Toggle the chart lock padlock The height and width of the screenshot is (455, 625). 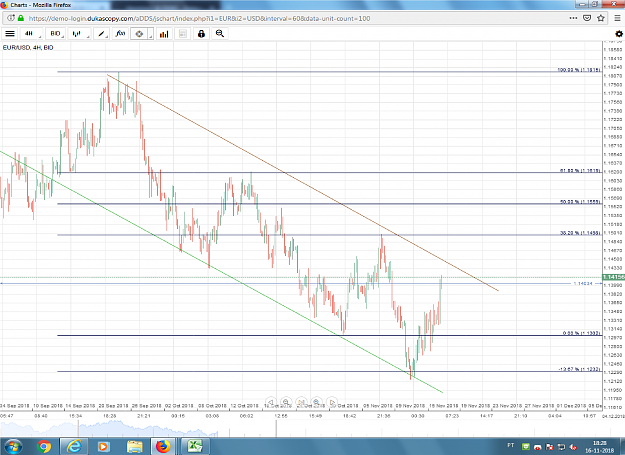(201, 34)
